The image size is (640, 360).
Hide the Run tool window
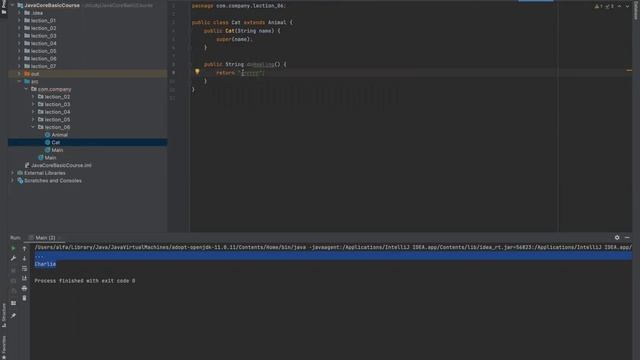[627, 237]
